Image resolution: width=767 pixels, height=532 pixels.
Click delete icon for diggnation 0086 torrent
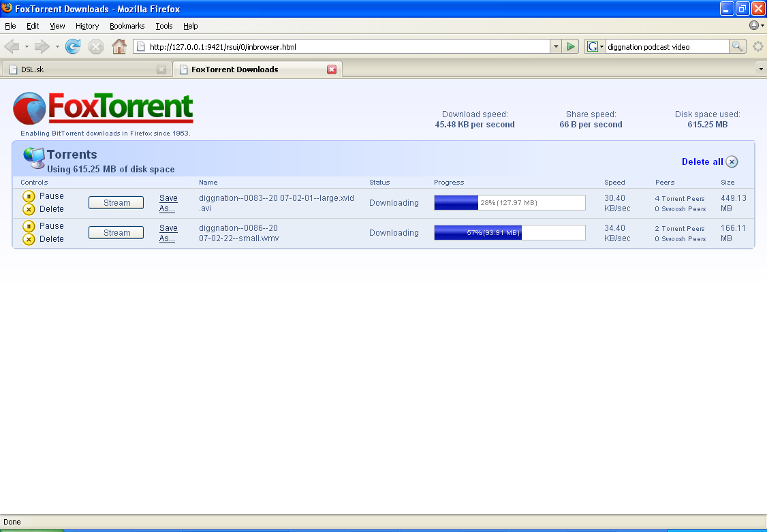click(x=29, y=239)
